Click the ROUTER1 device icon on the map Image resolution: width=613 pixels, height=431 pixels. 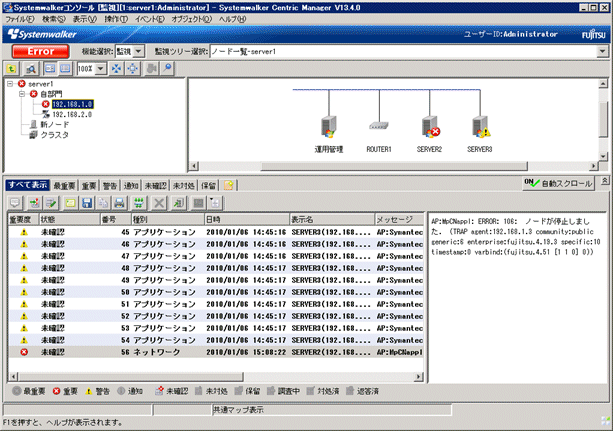(x=379, y=126)
